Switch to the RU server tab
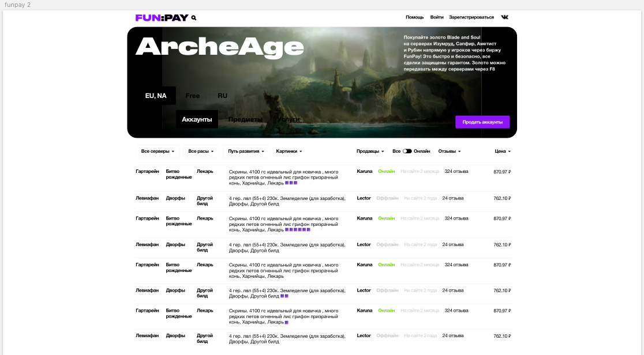 point(222,96)
